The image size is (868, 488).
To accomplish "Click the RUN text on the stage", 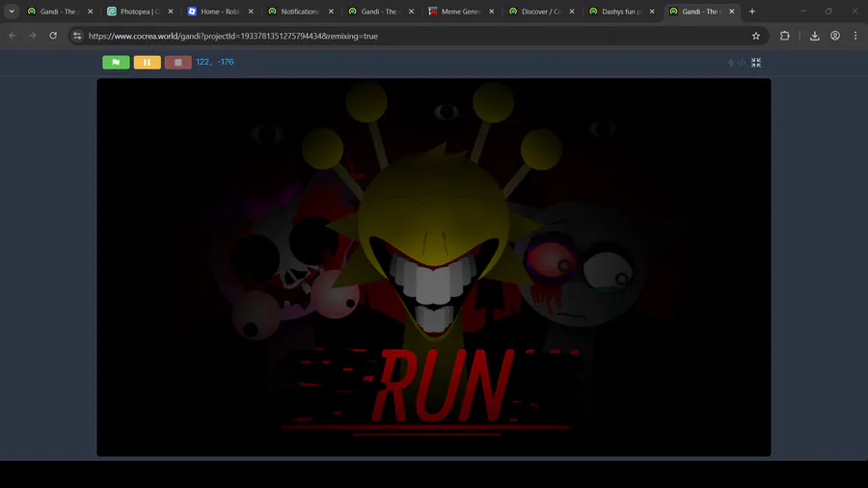I will [441, 386].
